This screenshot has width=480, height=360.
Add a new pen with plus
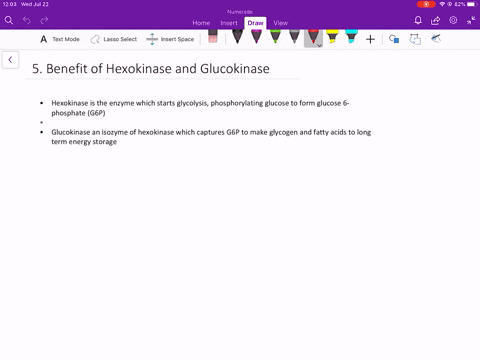coord(370,39)
